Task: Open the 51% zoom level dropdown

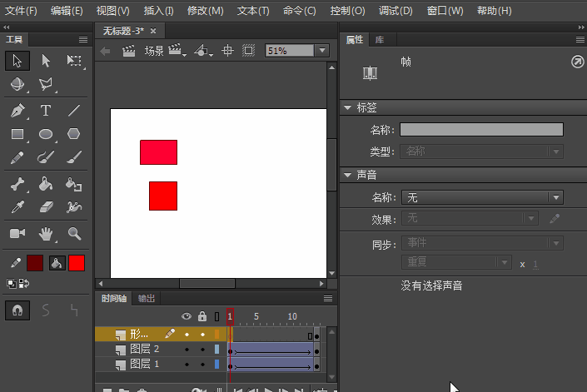Action: click(x=322, y=51)
